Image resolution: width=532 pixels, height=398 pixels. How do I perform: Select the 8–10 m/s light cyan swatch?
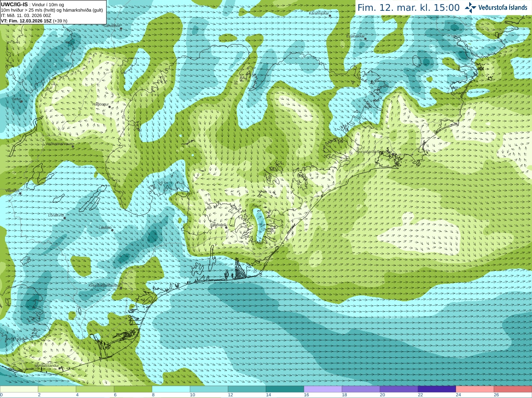pyautogui.click(x=171, y=389)
